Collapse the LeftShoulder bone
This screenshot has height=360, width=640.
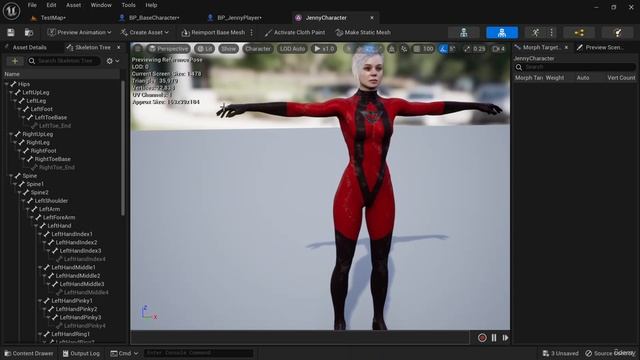pos(24,201)
